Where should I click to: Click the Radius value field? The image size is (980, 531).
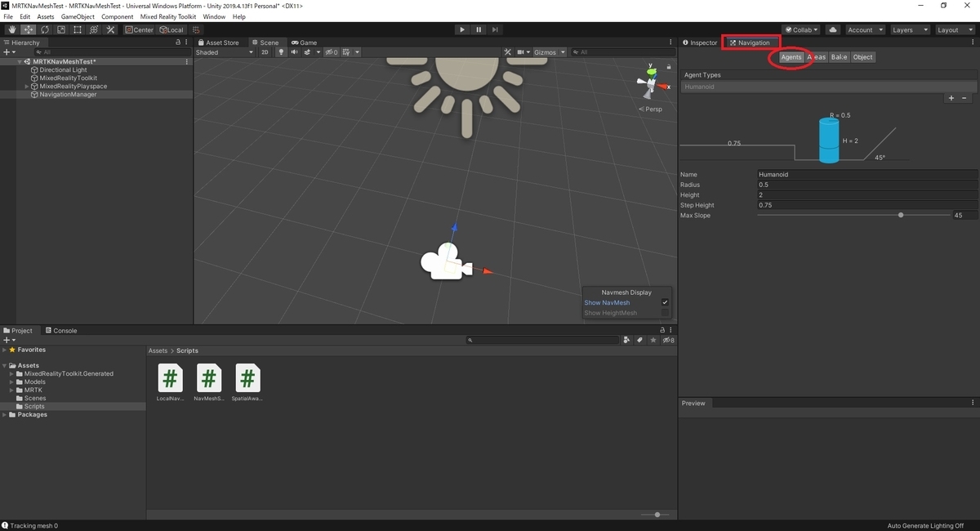point(867,185)
